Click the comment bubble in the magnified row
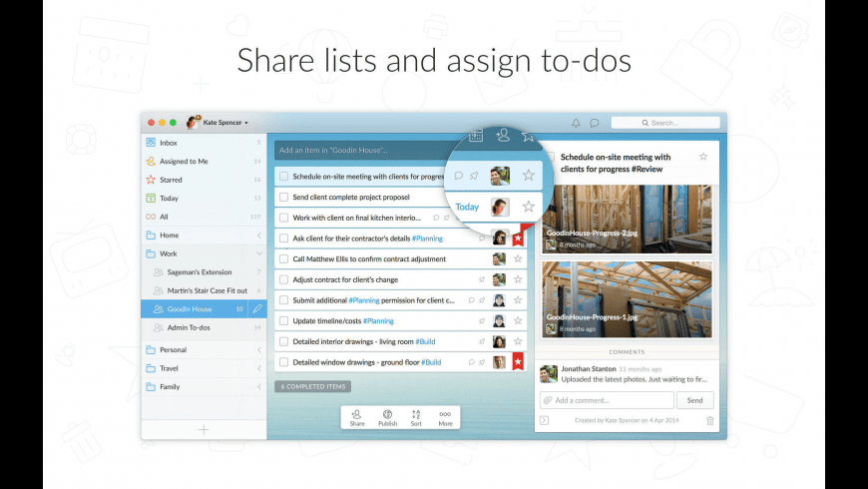Image resolution: width=868 pixels, height=489 pixels. (x=458, y=176)
